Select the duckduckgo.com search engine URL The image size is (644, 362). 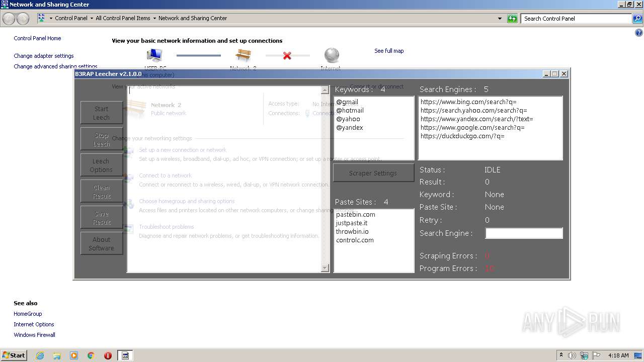[x=462, y=136]
